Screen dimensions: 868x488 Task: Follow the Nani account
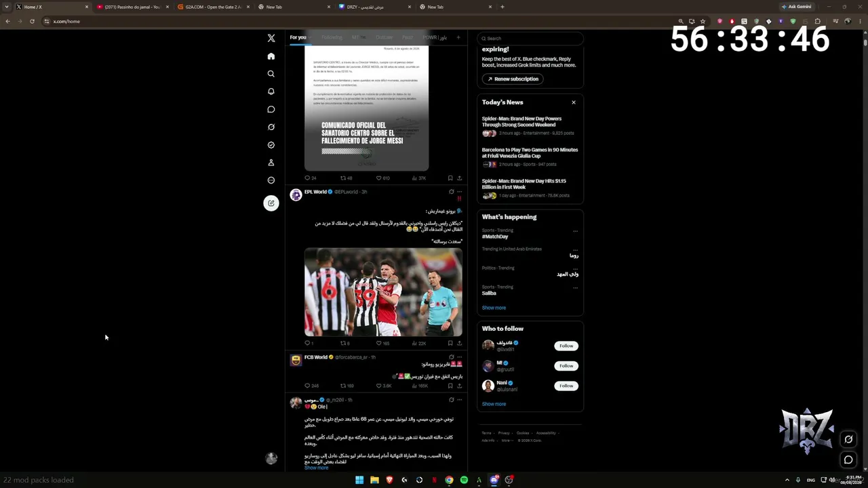566,386
